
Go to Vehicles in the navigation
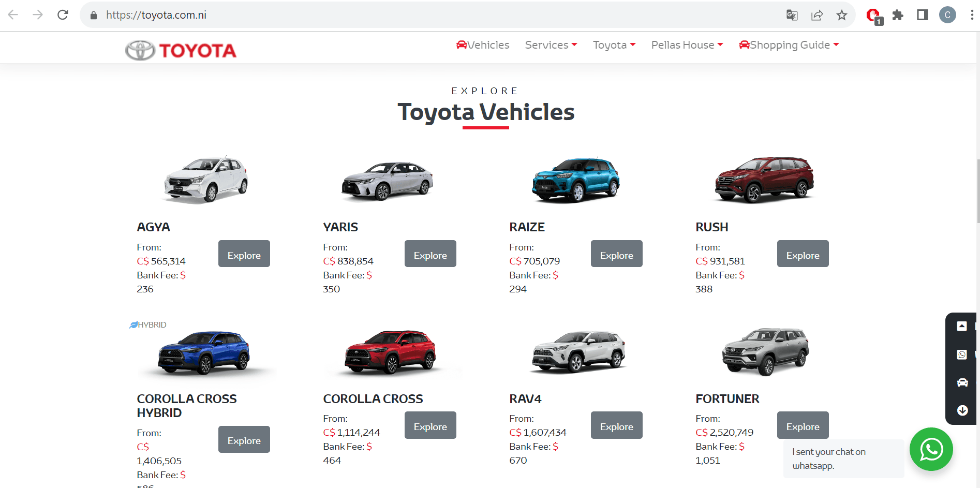point(483,45)
